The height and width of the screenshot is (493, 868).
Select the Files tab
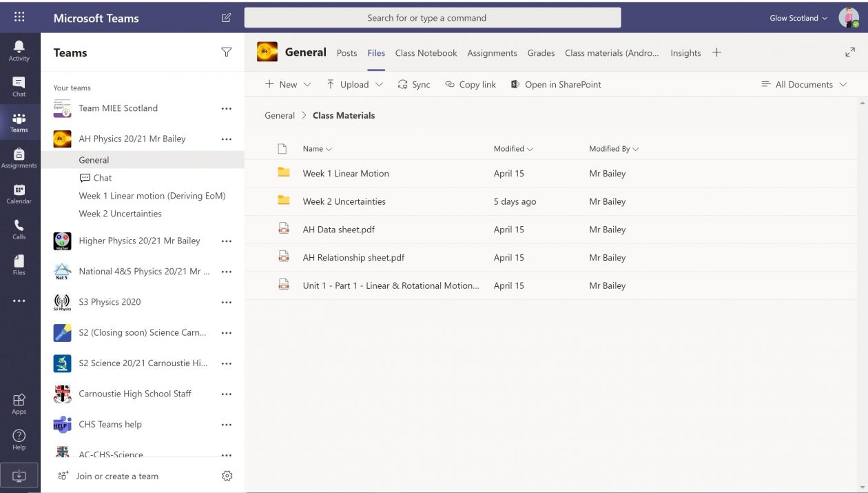376,53
